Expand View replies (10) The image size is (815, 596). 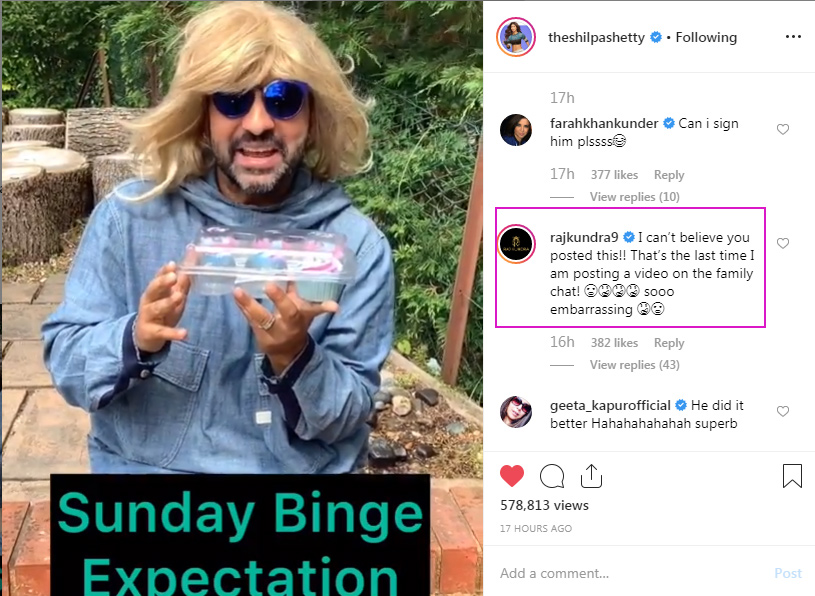pos(635,197)
